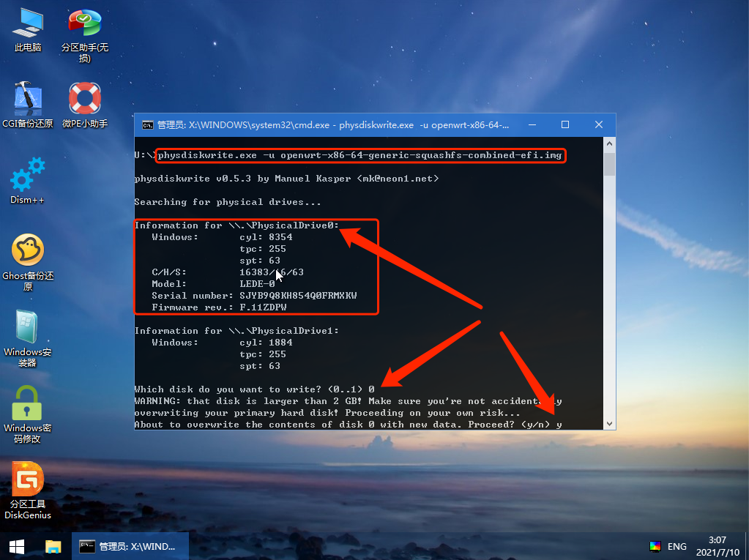This screenshot has width=749, height=560.
Task: Click the 'Proceed? (y/n) y' prompt line
Action: click(x=349, y=425)
